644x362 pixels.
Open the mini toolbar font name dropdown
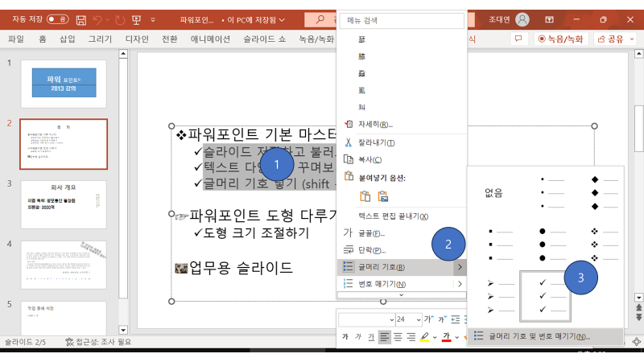tap(392, 319)
